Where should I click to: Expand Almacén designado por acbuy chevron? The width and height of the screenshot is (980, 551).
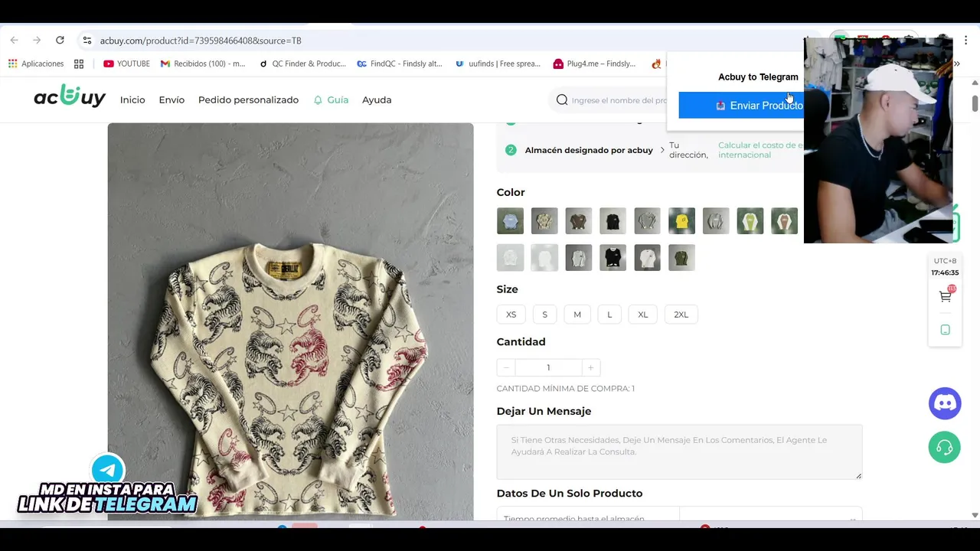click(662, 150)
